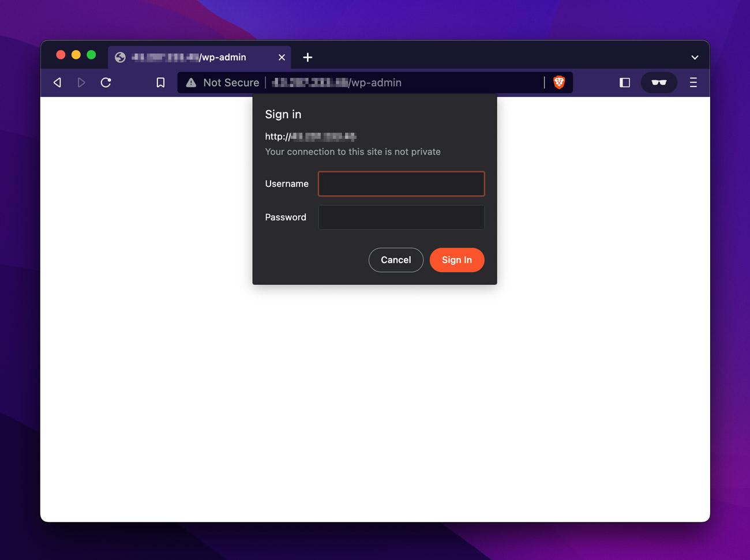This screenshot has width=750, height=560.
Task: Close window with red button
Action: point(61,55)
